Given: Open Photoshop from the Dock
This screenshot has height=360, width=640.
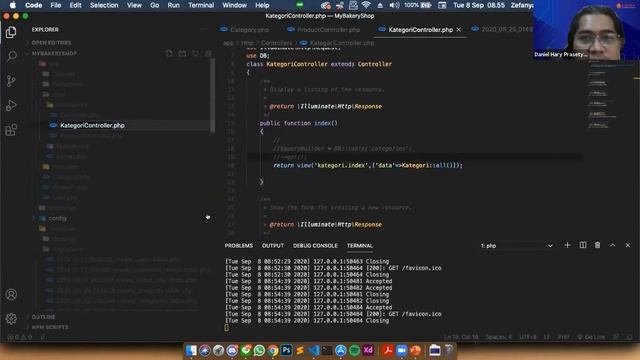Looking at the screenshot, I should [x=286, y=350].
